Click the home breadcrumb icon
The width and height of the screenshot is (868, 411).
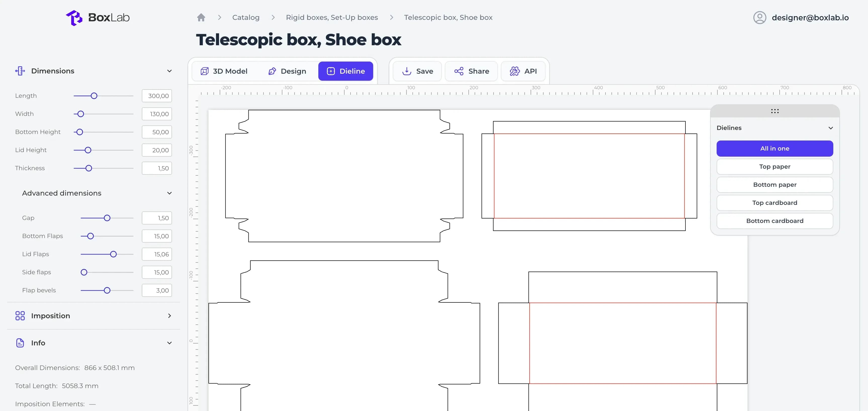(x=201, y=18)
